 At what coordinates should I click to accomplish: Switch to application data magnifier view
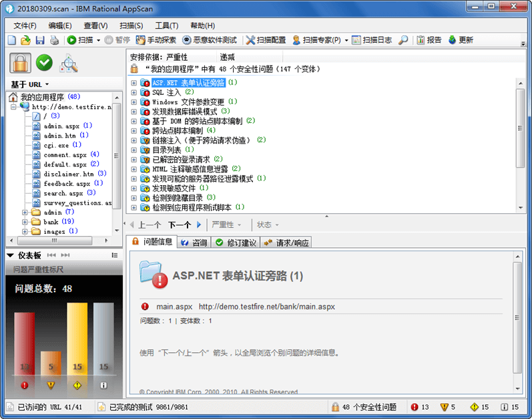pos(69,63)
